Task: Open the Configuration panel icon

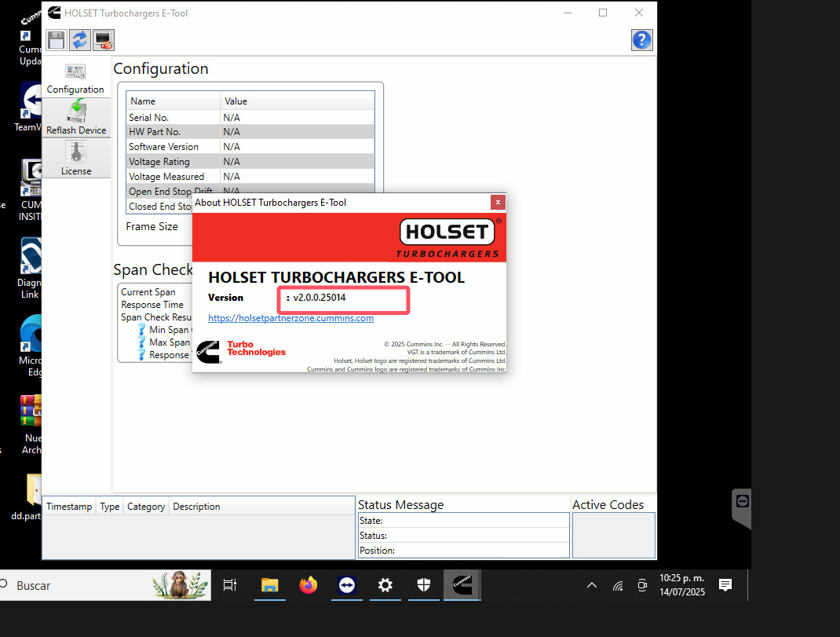Action: pyautogui.click(x=75, y=71)
